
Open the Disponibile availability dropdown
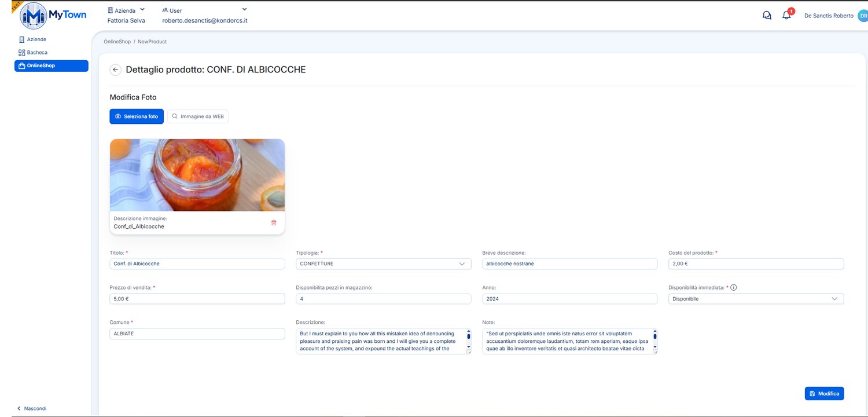click(756, 299)
